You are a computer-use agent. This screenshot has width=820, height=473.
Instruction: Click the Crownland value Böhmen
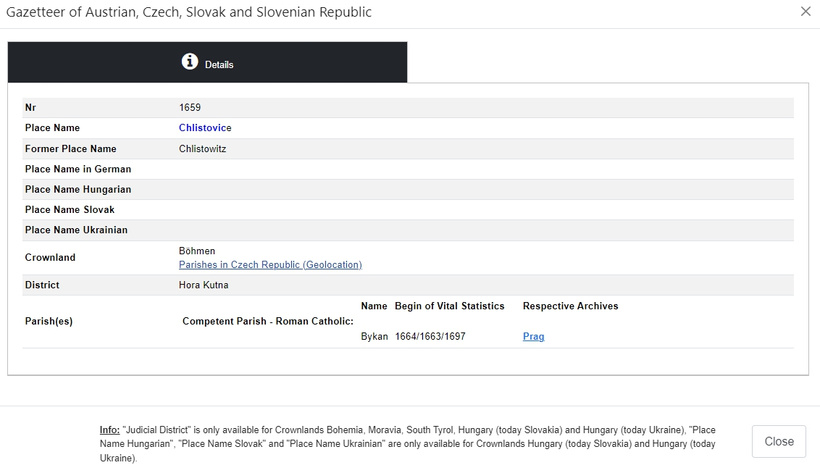[x=197, y=251]
